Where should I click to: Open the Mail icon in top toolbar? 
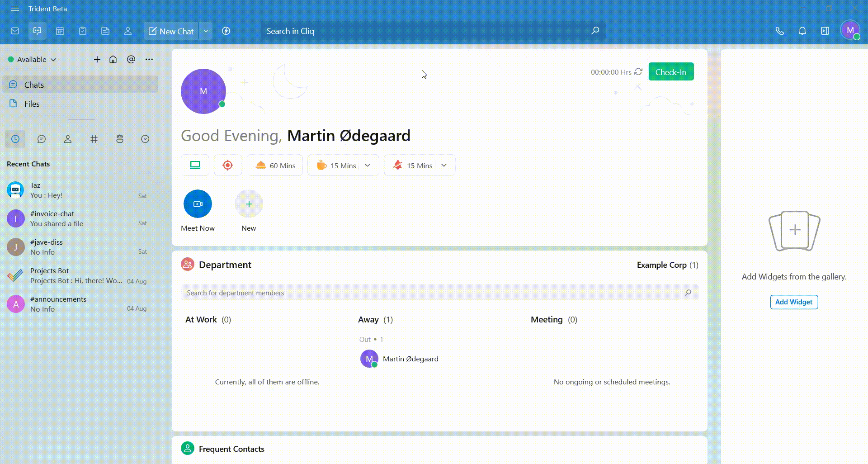tap(15, 31)
